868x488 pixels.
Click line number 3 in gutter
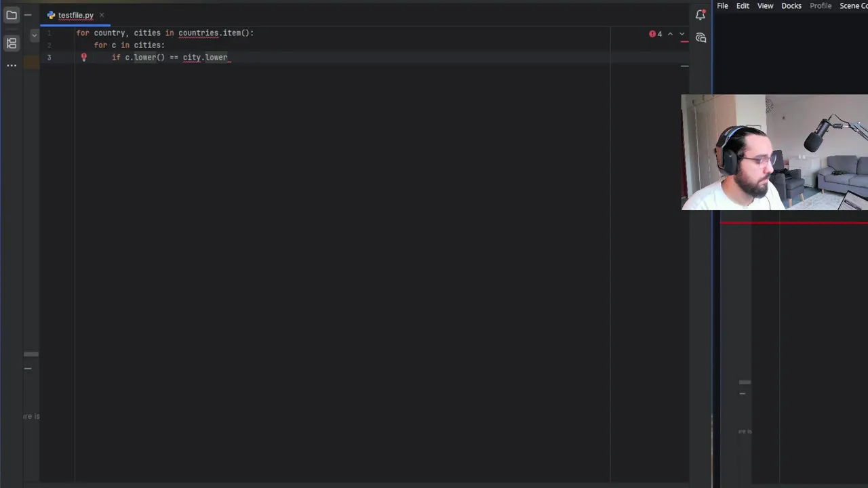click(49, 58)
